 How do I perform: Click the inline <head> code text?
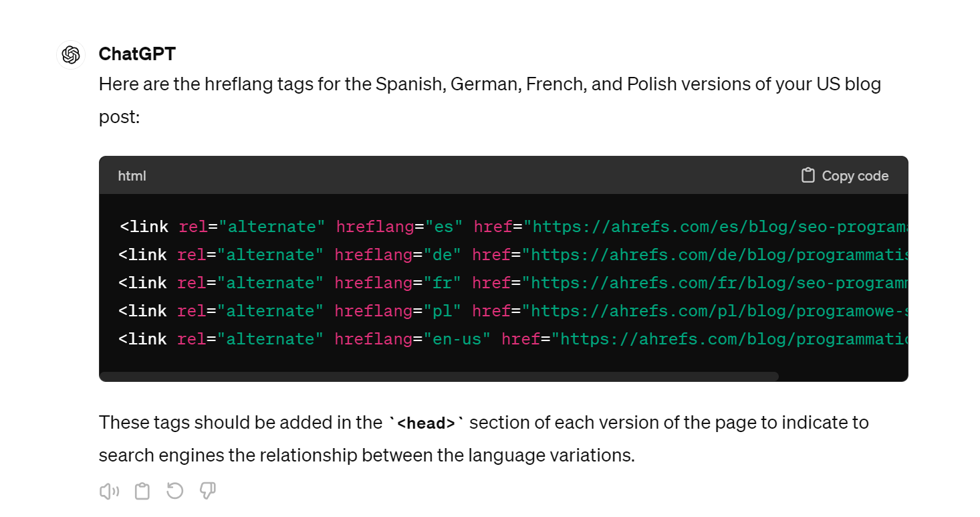point(426,423)
